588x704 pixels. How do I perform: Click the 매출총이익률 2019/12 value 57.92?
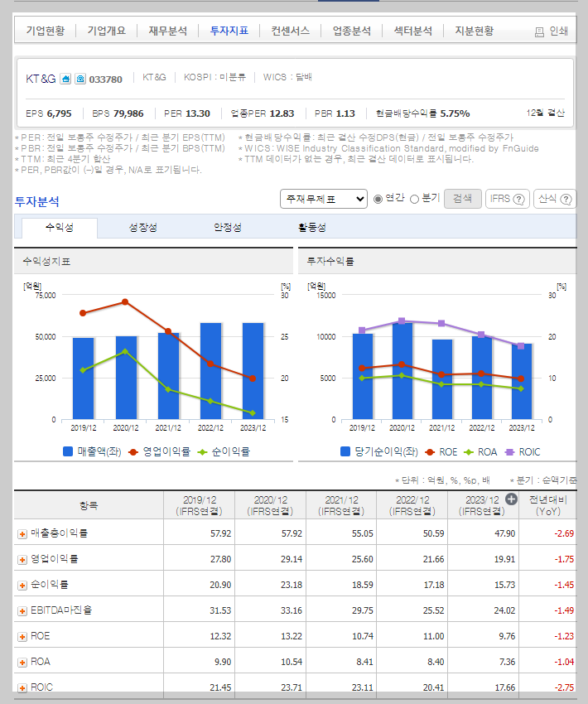click(x=220, y=534)
